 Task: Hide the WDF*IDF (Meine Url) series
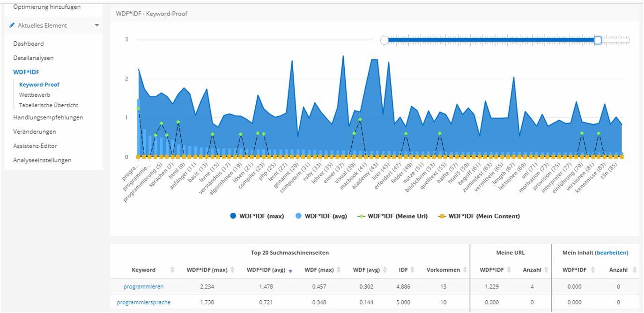[x=392, y=216]
